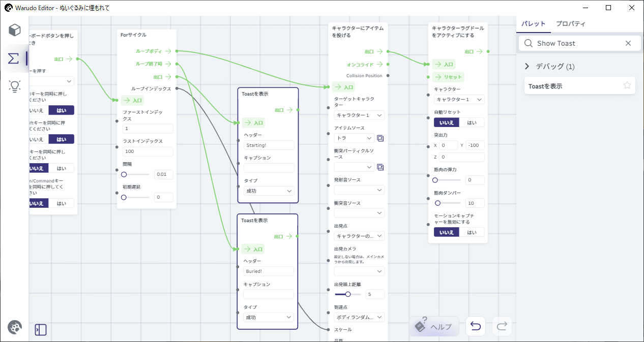Open タイプ dropdown on Starting! toast node
The height and width of the screenshot is (342, 644).
269,191
